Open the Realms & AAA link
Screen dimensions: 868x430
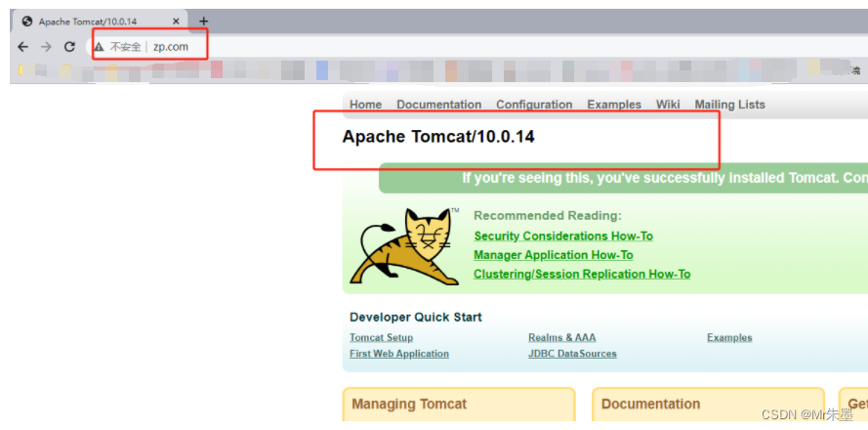(x=561, y=337)
